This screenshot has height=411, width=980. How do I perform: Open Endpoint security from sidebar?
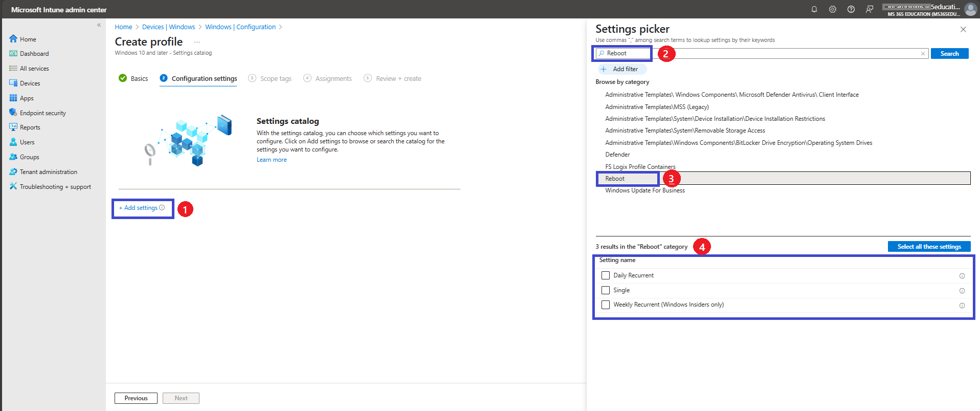point(42,113)
